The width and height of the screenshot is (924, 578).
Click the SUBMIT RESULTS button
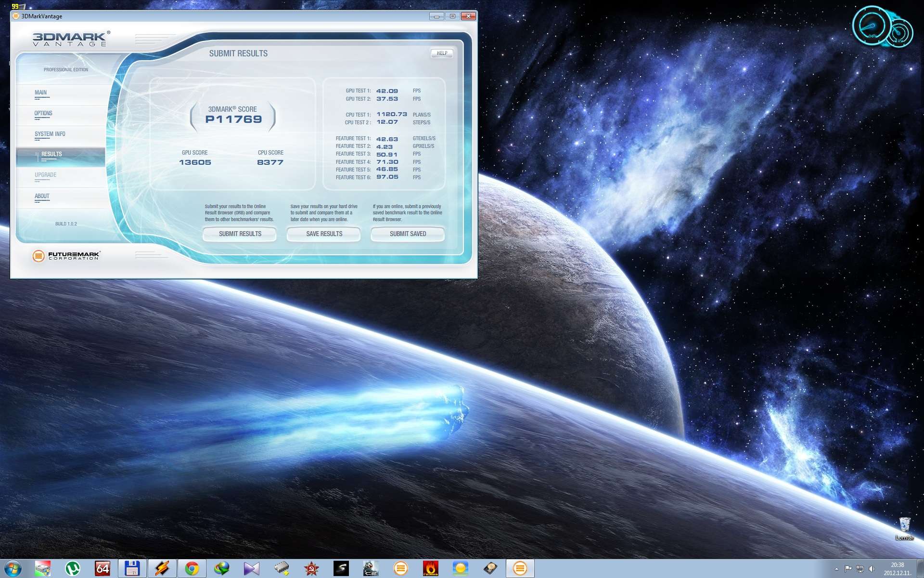pyautogui.click(x=240, y=234)
